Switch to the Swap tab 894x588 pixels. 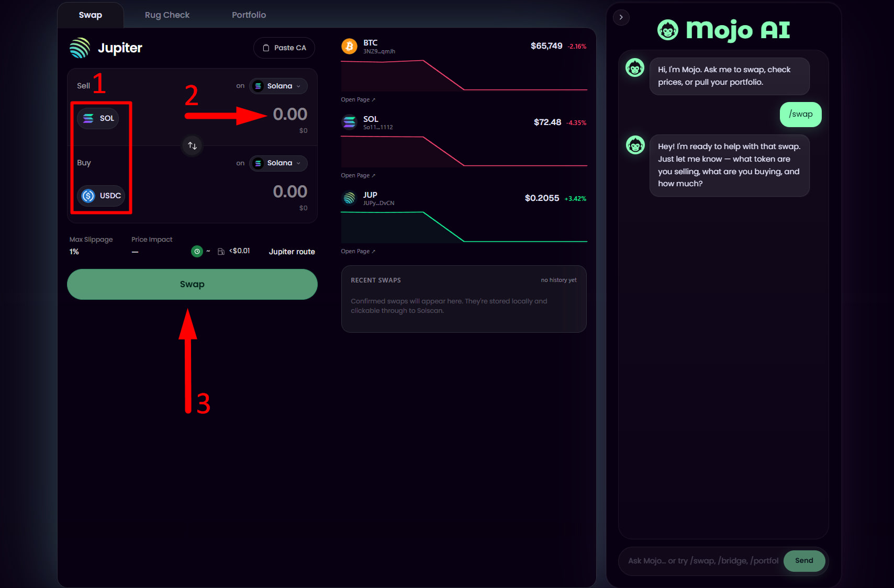(x=91, y=15)
